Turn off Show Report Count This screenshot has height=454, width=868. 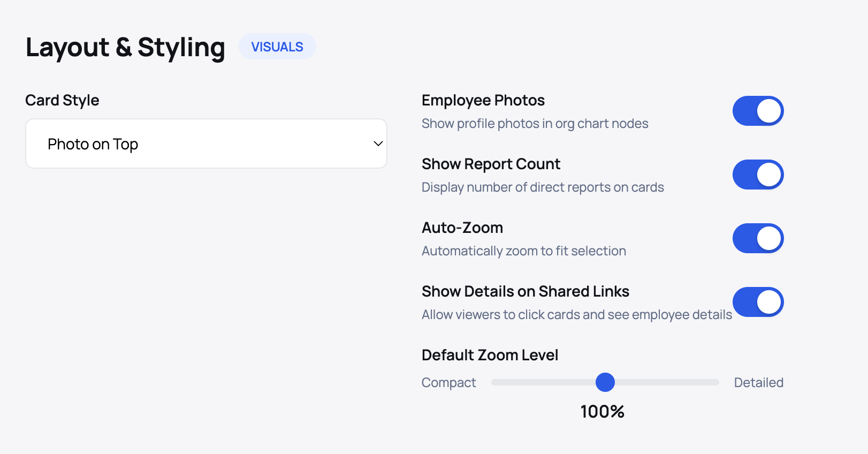[758, 175]
